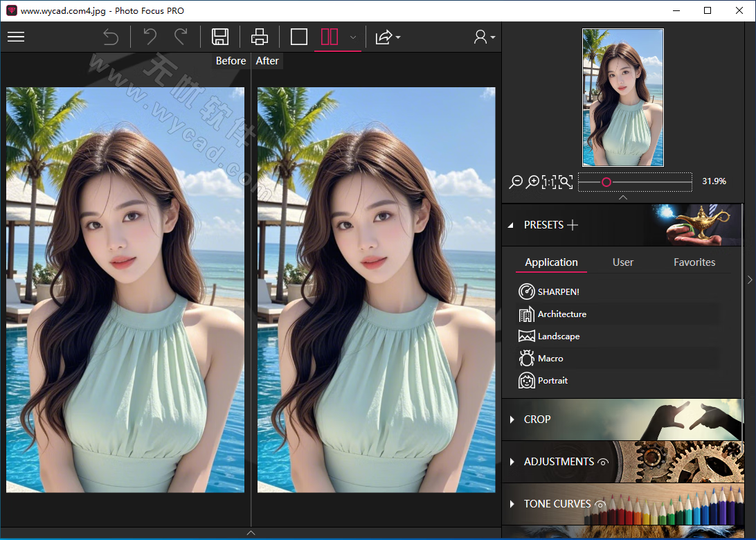Click the fit-to-screen zoom icon
Viewport: 756px width, 540px height.
tap(566, 181)
